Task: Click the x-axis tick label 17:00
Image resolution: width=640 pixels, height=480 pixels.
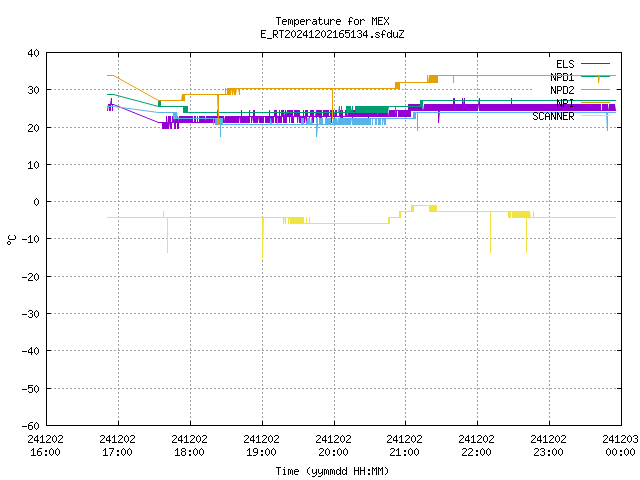Action: click(x=118, y=452)
